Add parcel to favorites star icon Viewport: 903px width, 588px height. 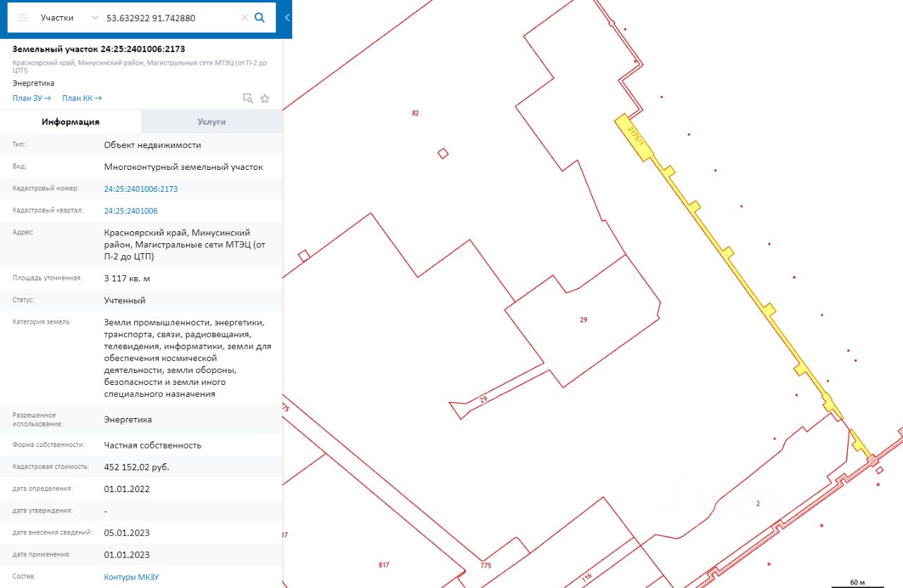coord(265,99)
